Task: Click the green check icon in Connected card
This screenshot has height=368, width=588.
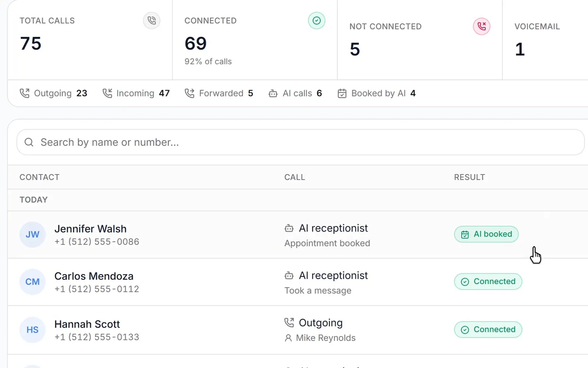Action: 316,20
